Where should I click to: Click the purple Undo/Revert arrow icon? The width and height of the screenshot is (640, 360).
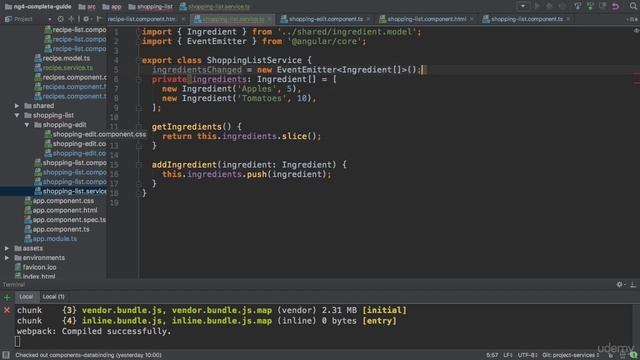(616, 6)
